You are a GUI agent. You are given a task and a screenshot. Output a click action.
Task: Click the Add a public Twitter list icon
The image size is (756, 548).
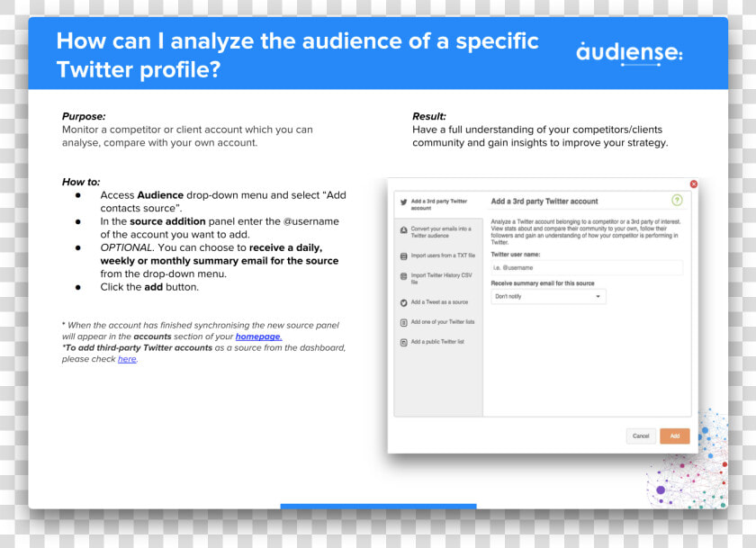403,342
